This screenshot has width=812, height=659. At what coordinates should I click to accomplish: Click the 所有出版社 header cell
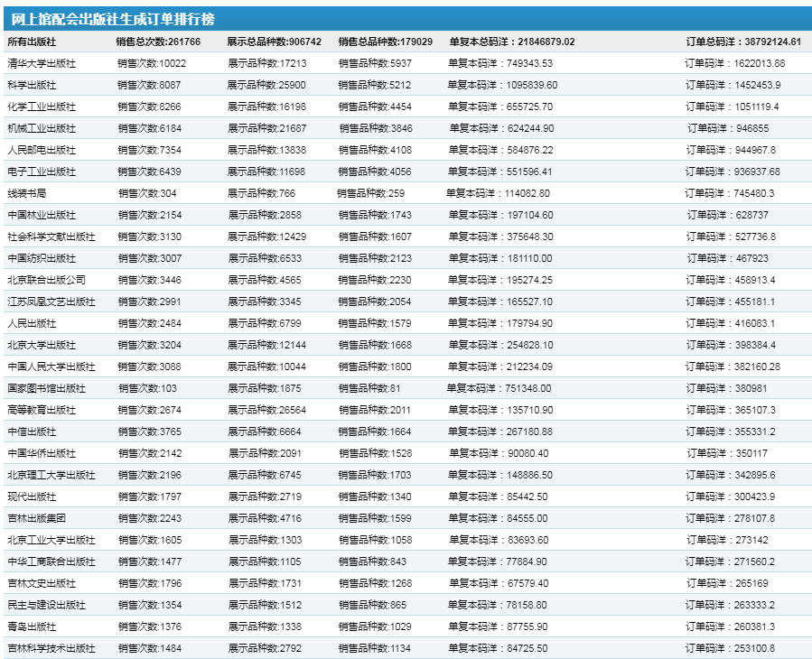[32, 42]
